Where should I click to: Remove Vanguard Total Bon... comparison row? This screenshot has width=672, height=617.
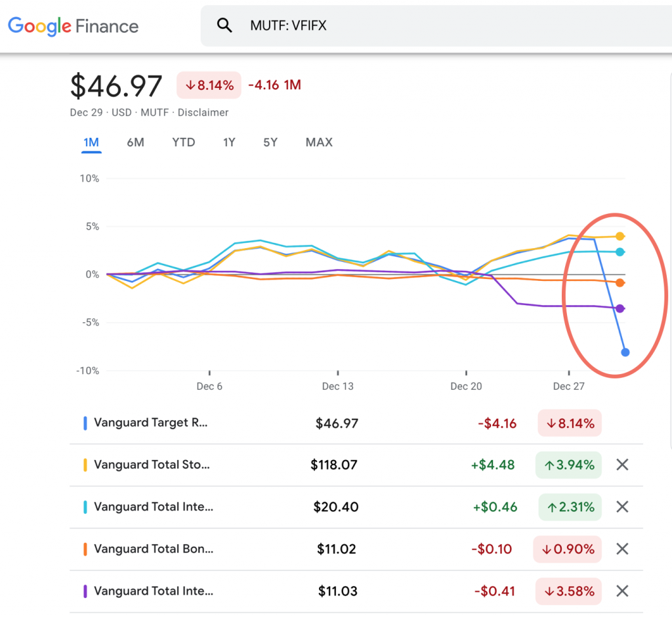pos(622,549)
